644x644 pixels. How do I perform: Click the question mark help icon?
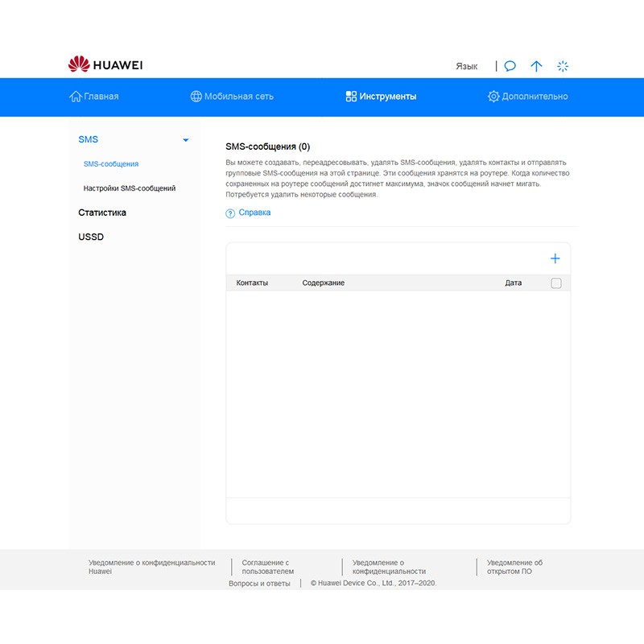pyautogui.click(x=230, y=213)
